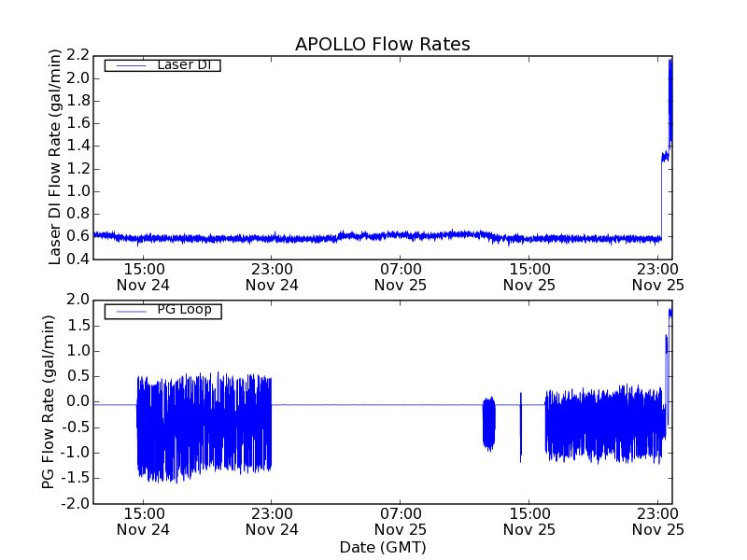The width and height of the screenshot is (747, 560).
Task: Click "23:00 Nov 25" under the Laser DI plot
Action: point(658,277)
